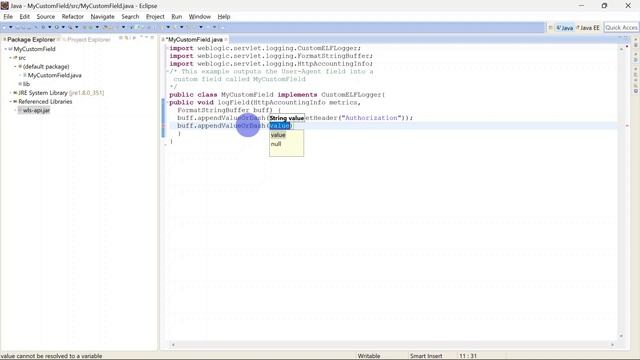
Task: Click the 'public class MyCustomField' declaration line
Action: (277, 95)
